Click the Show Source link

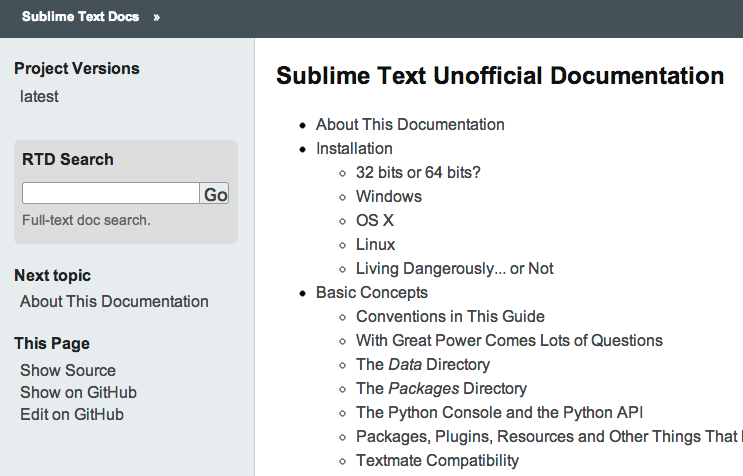68,370
